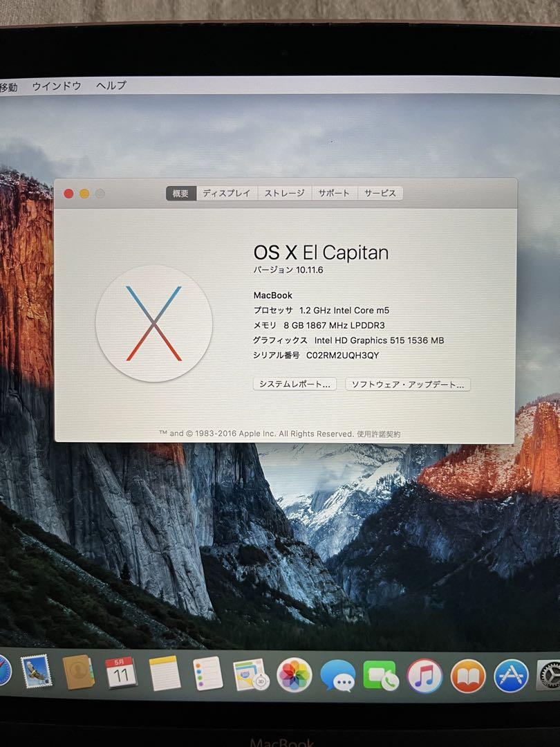This screenshot has width=560, height=747.
Task: Open the App Store from the Dock
Action: pos(511,676)
